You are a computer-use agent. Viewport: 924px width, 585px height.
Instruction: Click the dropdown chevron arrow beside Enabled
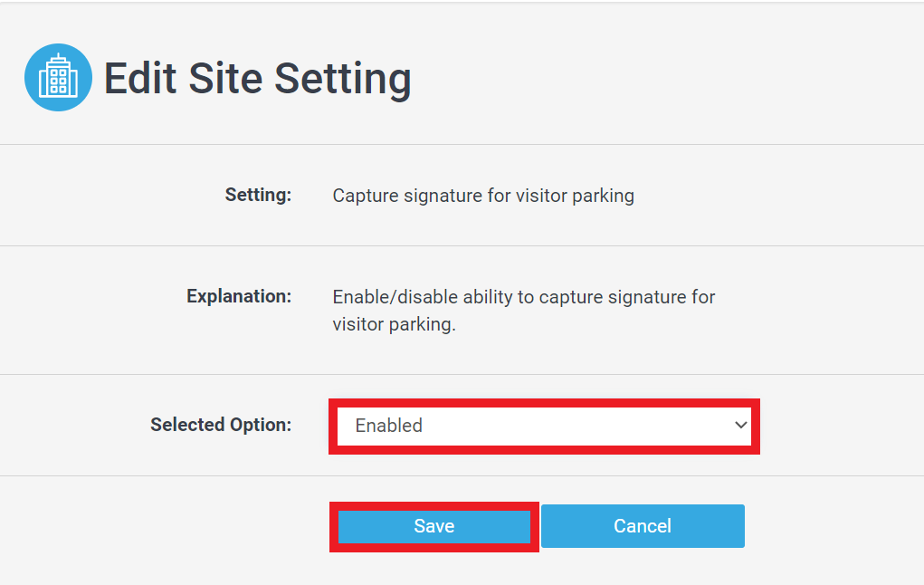coord(740,425)
